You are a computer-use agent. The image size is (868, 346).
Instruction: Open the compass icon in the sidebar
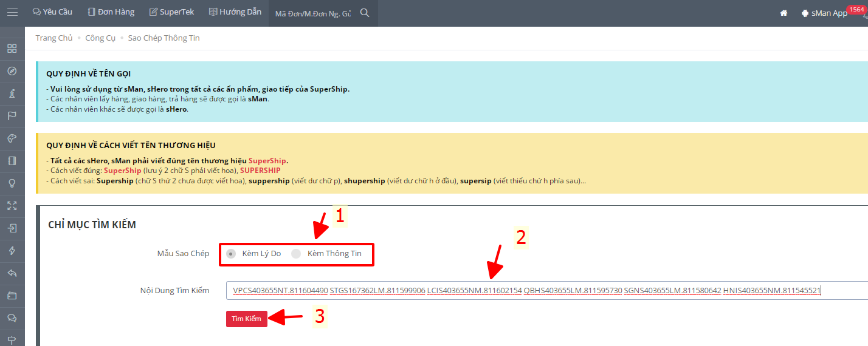pos(12,71)
